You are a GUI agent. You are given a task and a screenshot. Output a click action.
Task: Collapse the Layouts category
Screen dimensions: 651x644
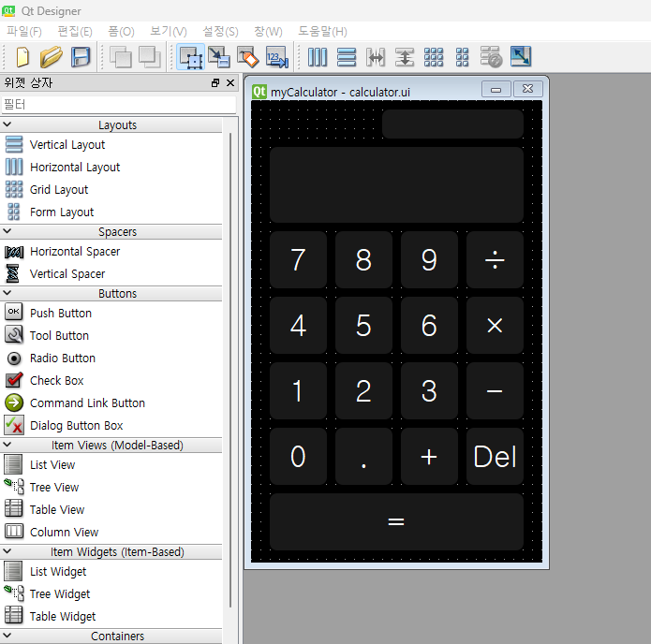pyautogui.click(x=7, y=124)
